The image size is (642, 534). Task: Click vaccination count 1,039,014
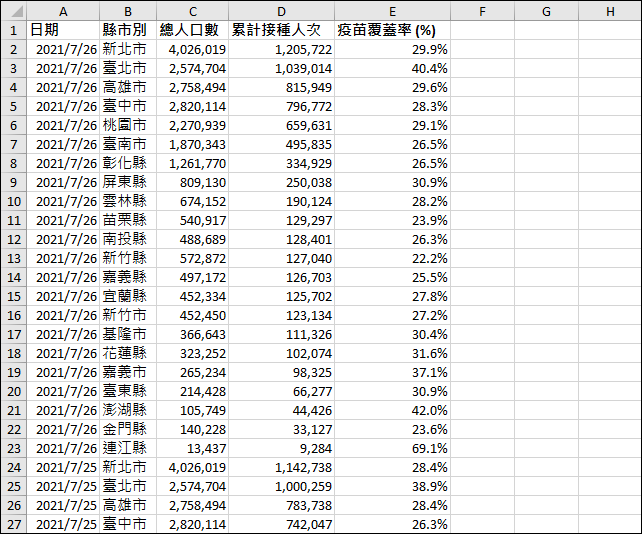[x=281, y=68]
